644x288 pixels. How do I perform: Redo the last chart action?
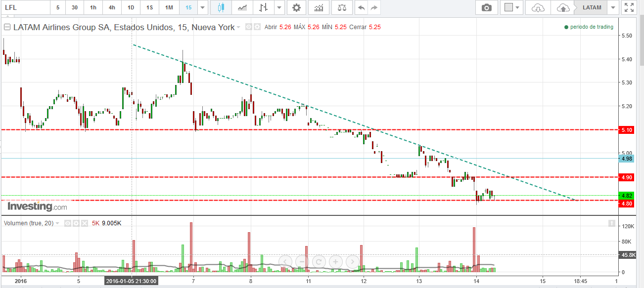374,7
